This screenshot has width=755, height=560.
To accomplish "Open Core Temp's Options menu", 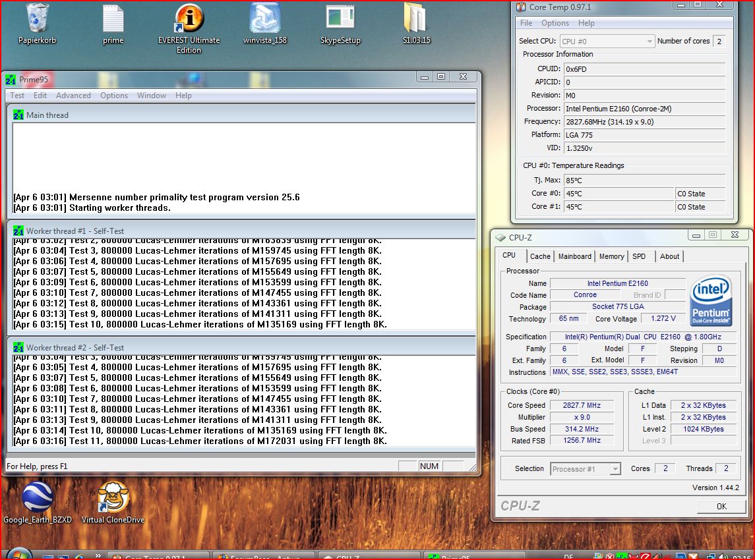I will (555, 22).
